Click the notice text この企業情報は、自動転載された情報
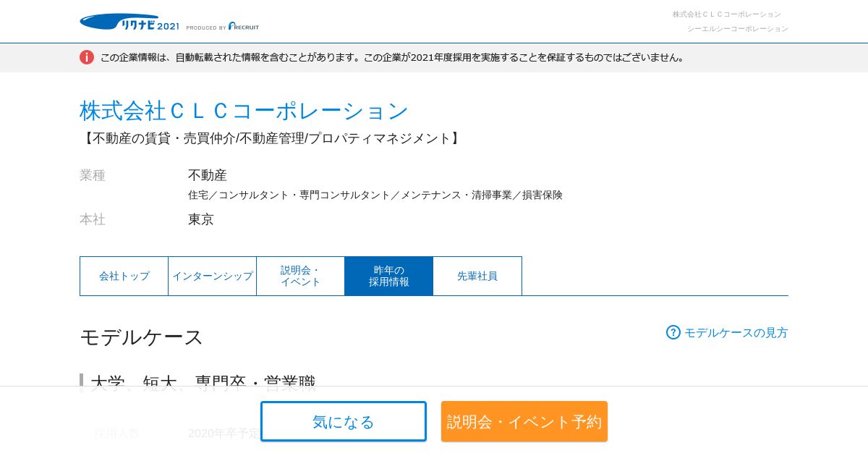Screen dimensions: 868x456 tap(393, 57)
